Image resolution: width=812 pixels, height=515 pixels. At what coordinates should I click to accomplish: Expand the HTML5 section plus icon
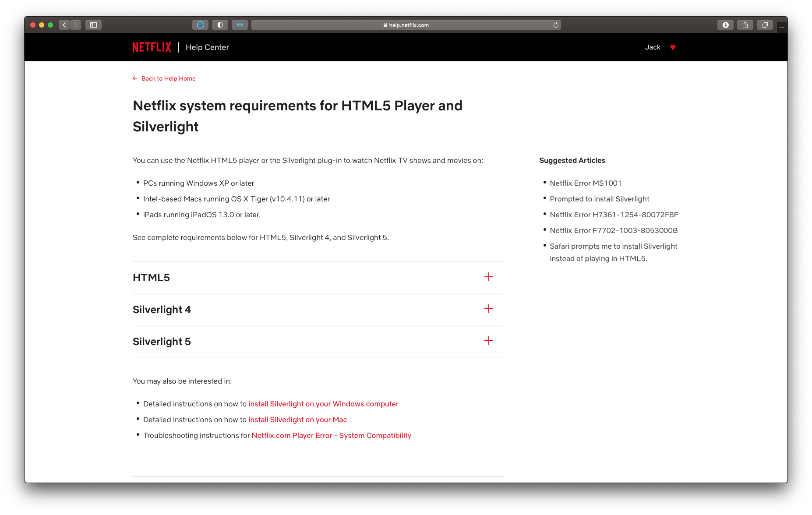489,277
